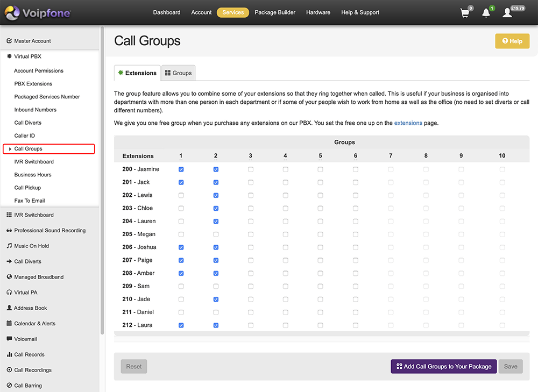Screen dimensions: 538x392
Task: Click the Voipfone logo
Action: click(39, 12)
